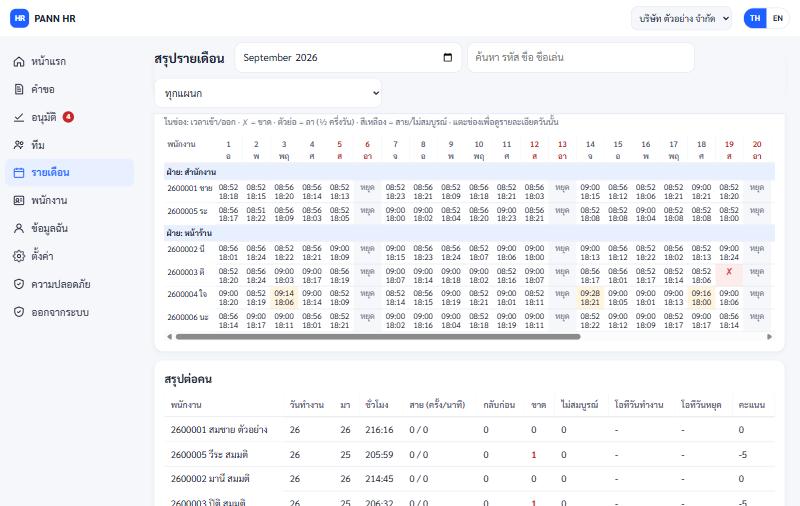Switch language to EN
This screenshot has height=506, width=800.
(778, 18)
